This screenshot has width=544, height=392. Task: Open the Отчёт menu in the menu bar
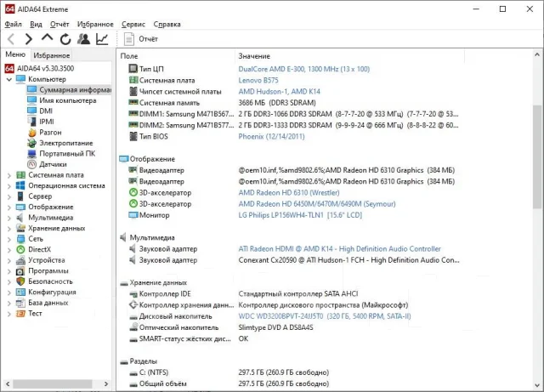point(59,24)
